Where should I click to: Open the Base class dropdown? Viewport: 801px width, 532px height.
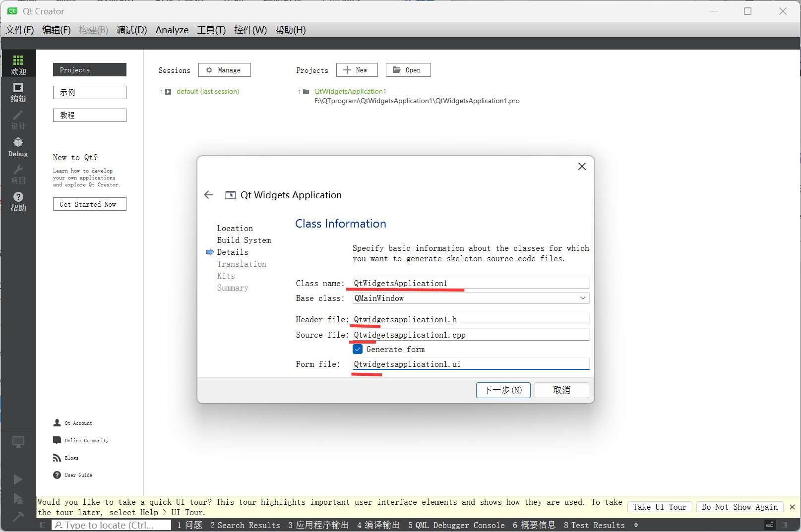tap(471, 298)
